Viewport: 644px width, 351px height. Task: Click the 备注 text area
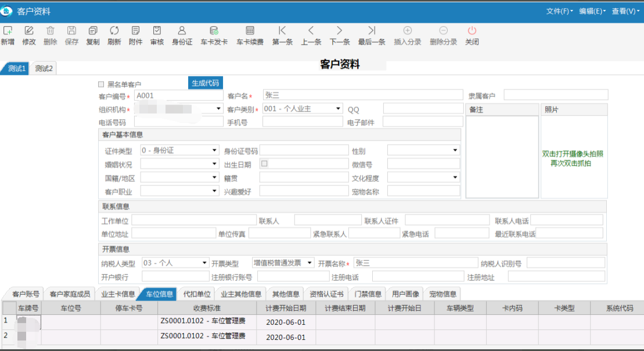tap(502, 156)
